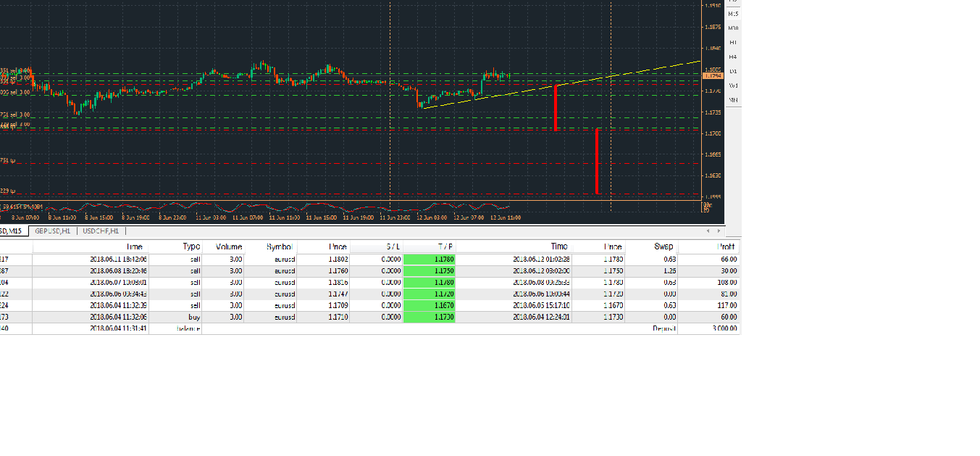Sort trades by Type column header

point(191,247)
